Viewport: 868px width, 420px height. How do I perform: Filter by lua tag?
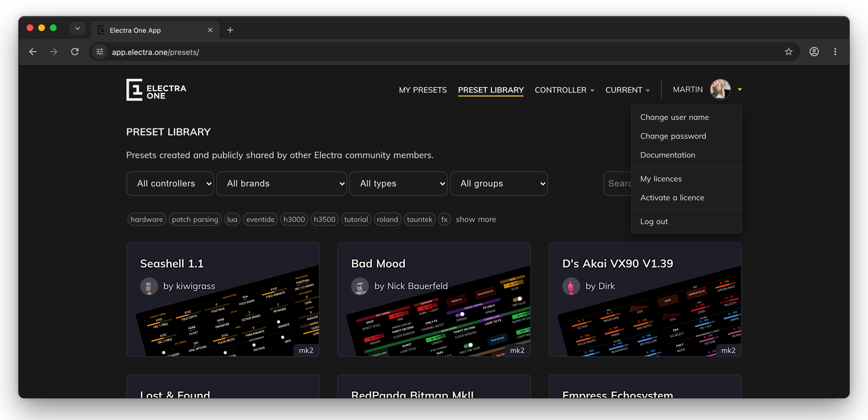[232, 219]
